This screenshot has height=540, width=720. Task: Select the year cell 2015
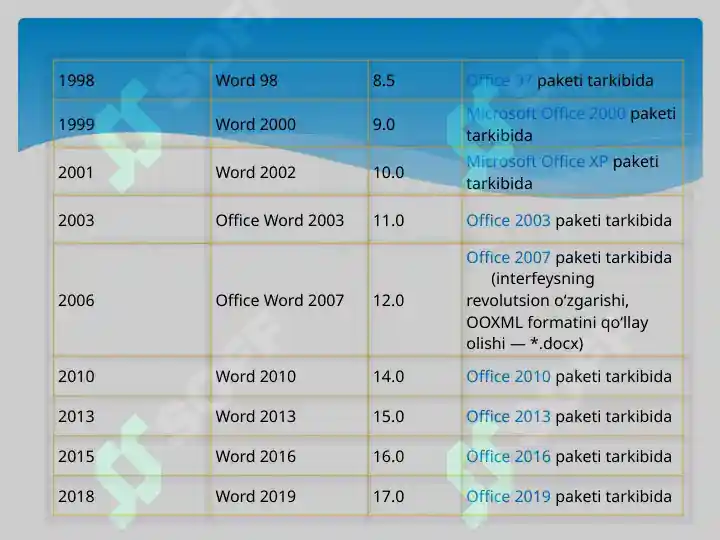[x=132, y=456]
